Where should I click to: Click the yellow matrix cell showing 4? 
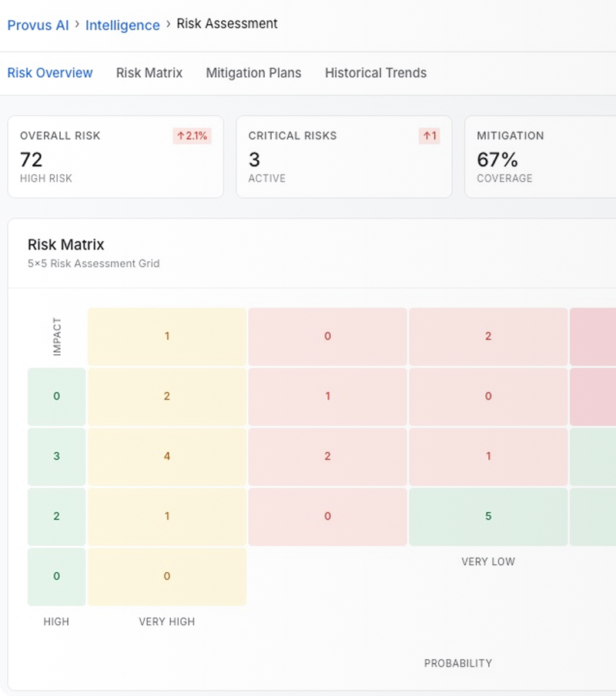coord(167,457)
